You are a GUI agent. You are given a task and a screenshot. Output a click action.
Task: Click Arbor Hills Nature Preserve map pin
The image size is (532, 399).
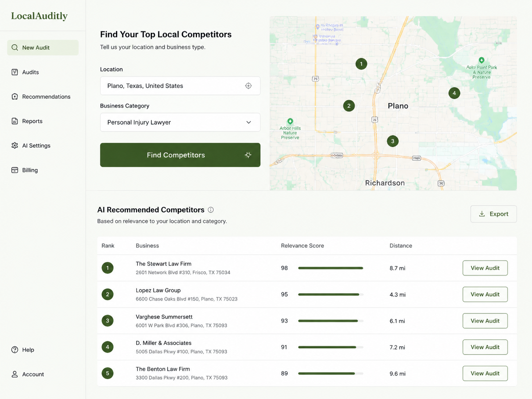tap(290, 121)
